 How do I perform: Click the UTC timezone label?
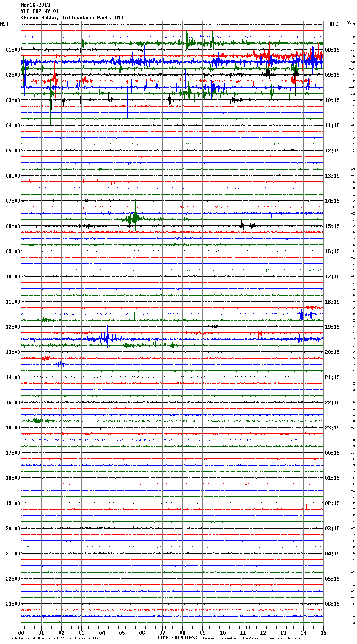tap(333, 24)
